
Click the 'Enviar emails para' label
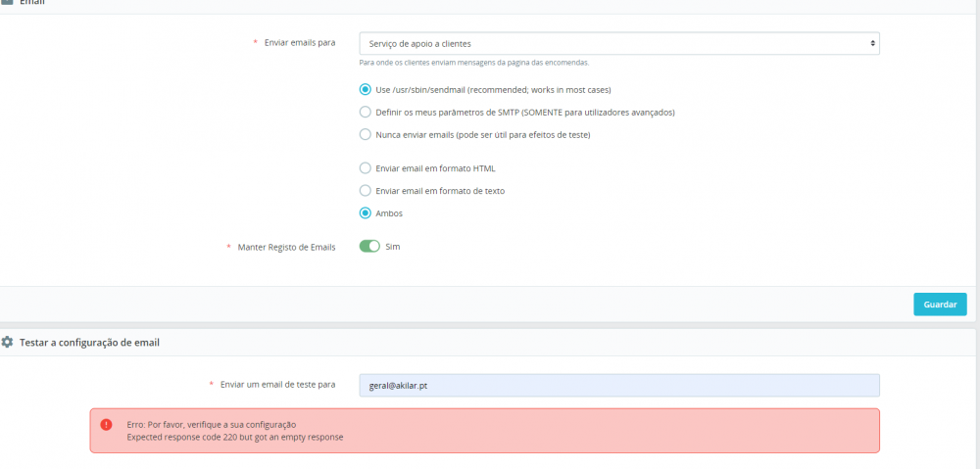(x=300, y=43)
